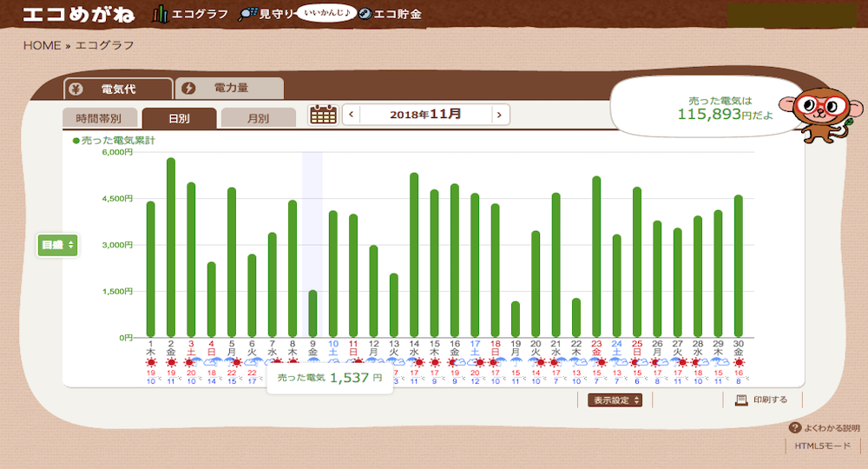Switch to the 電力量 tab
Viewport: 868px width, 469px height.
point(229,88)
